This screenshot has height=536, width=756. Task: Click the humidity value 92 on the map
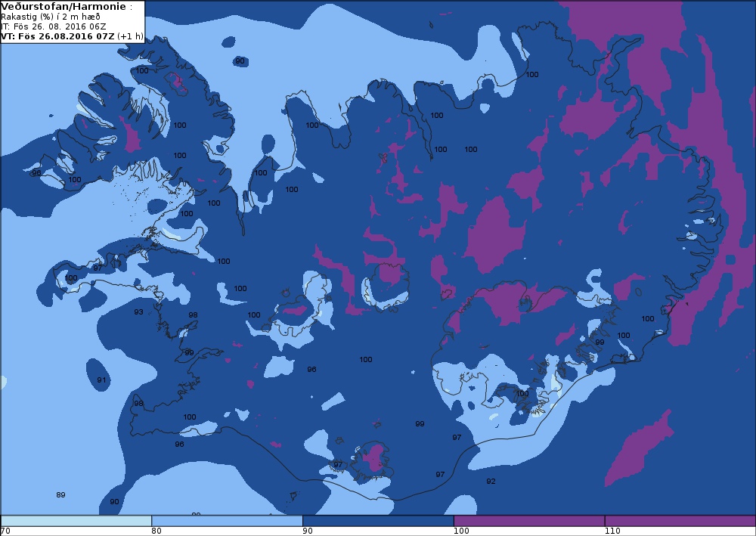pyautogui.click(x=491, y=481)
